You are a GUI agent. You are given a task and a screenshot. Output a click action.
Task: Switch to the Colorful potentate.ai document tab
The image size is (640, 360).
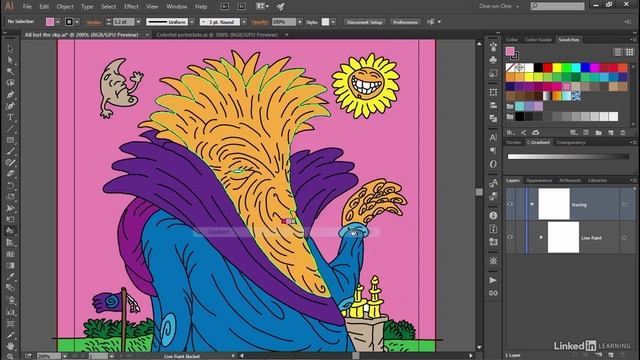(217, 35)
